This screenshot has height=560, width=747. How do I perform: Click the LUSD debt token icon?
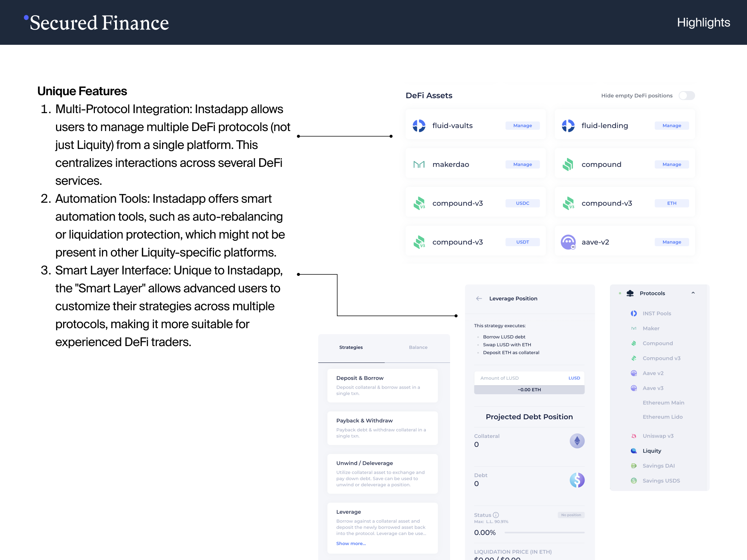pyautogui.click(x=577, y=480)
